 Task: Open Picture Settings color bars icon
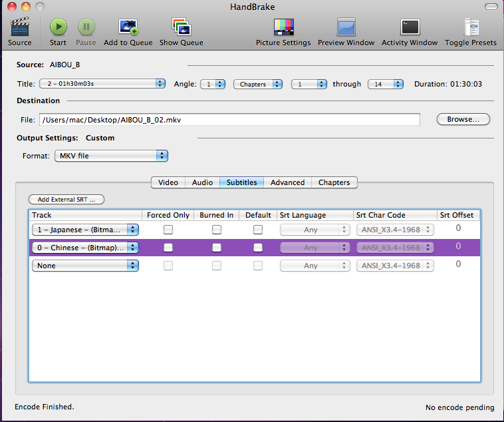(x=283, y=27)
